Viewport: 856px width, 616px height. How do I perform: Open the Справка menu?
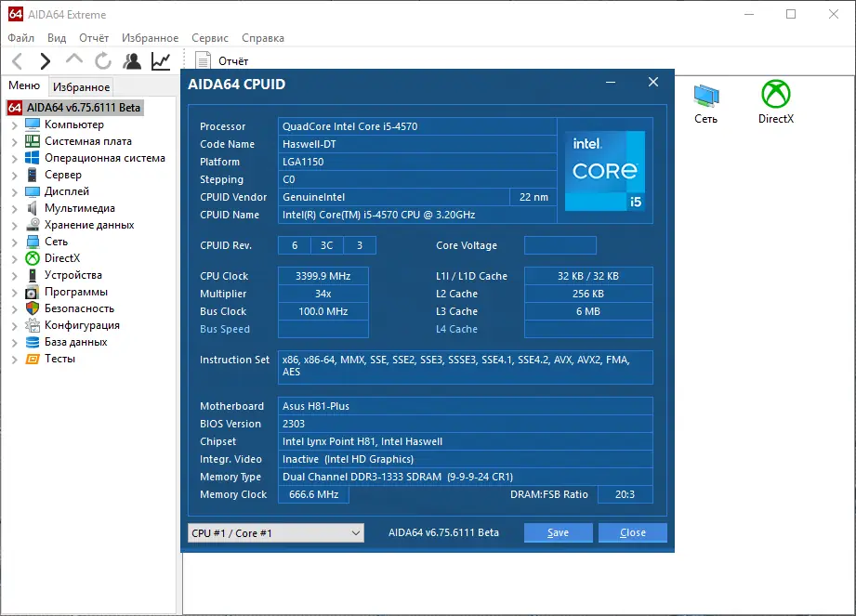263,38
